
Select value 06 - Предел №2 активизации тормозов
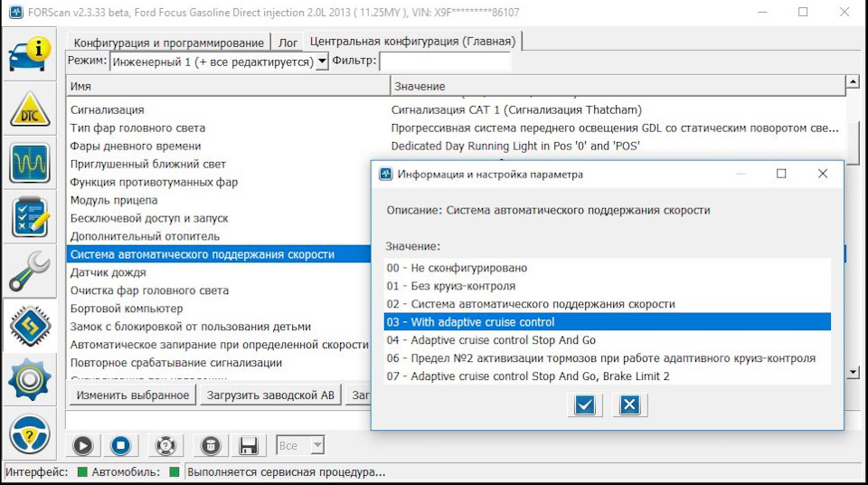coord(608,358)
